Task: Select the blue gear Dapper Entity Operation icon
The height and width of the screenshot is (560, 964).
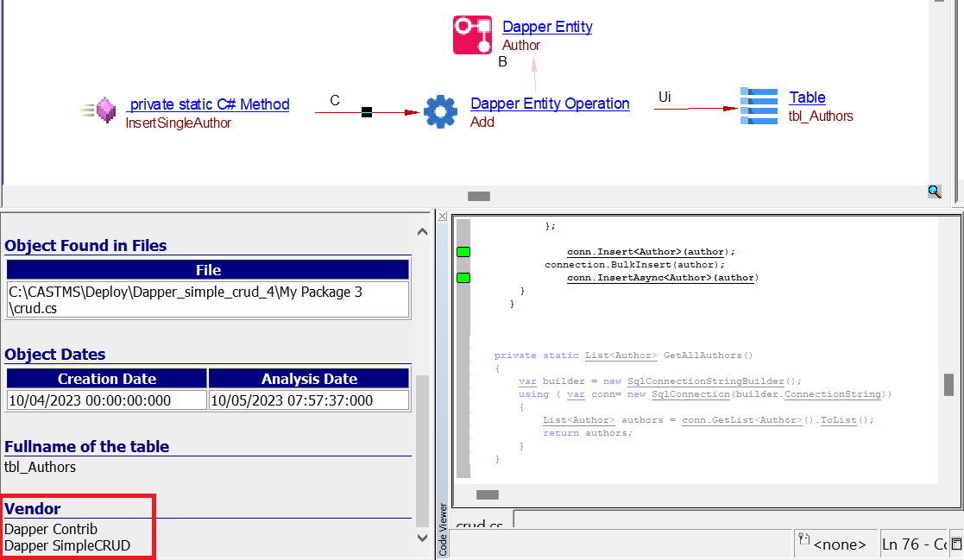Action: [x=440, y=112]
